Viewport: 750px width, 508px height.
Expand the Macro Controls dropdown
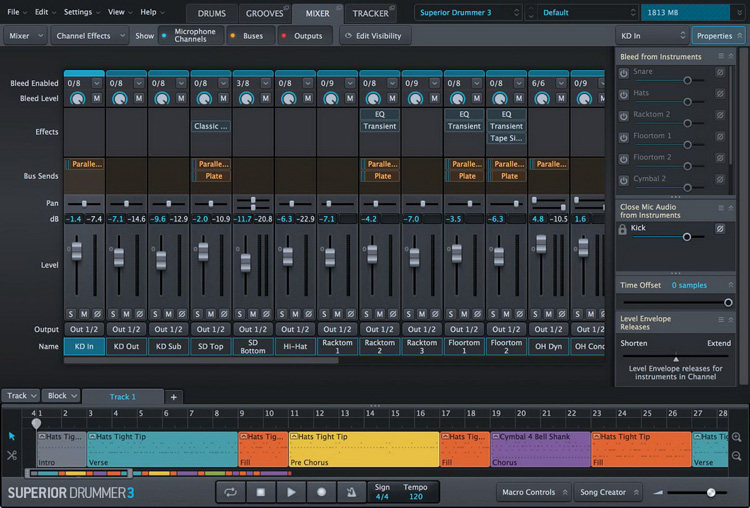pos(535,492)
